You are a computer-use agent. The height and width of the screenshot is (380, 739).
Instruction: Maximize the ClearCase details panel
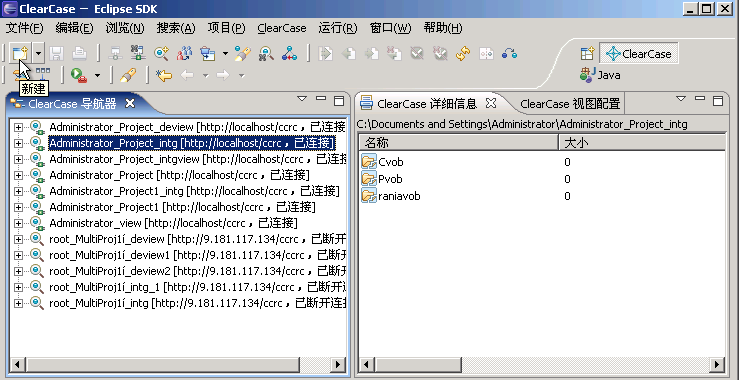coord(718,100)
